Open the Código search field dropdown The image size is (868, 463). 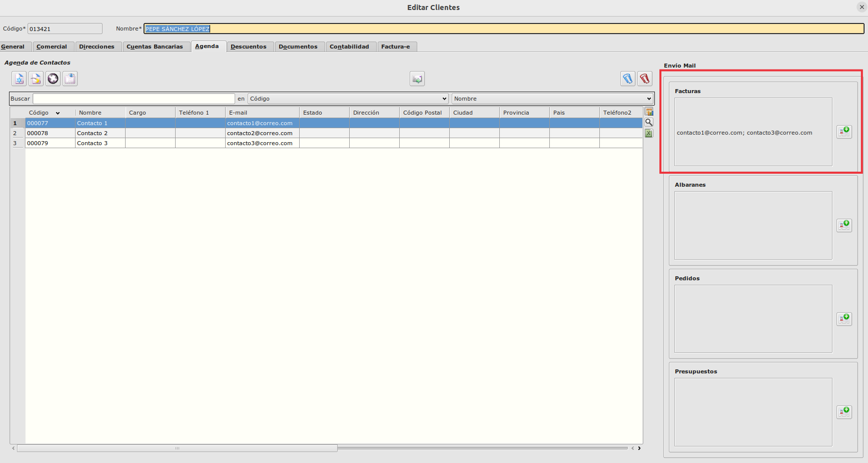348,99
